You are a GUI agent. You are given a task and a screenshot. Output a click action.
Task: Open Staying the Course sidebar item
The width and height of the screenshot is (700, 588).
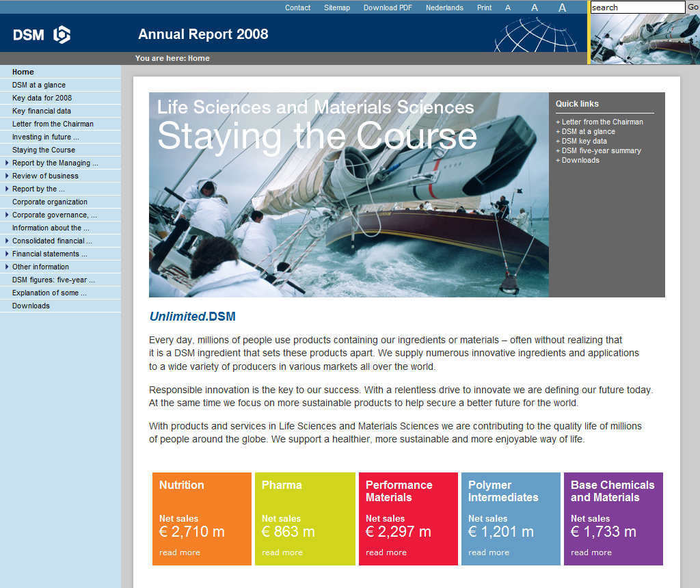[44, 150]
